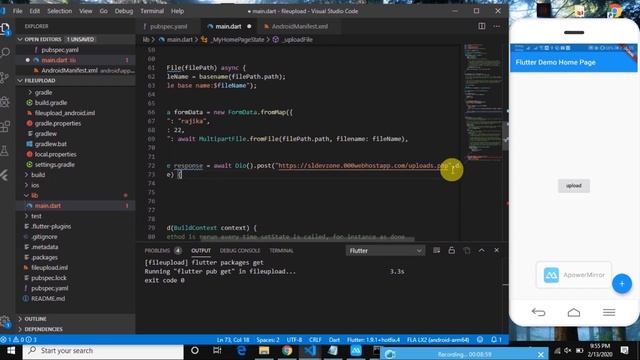Image resolution: width=640 pixels, height=360 pixels.
Task: Clear the output panel
Action: click(x=436, y=250)
